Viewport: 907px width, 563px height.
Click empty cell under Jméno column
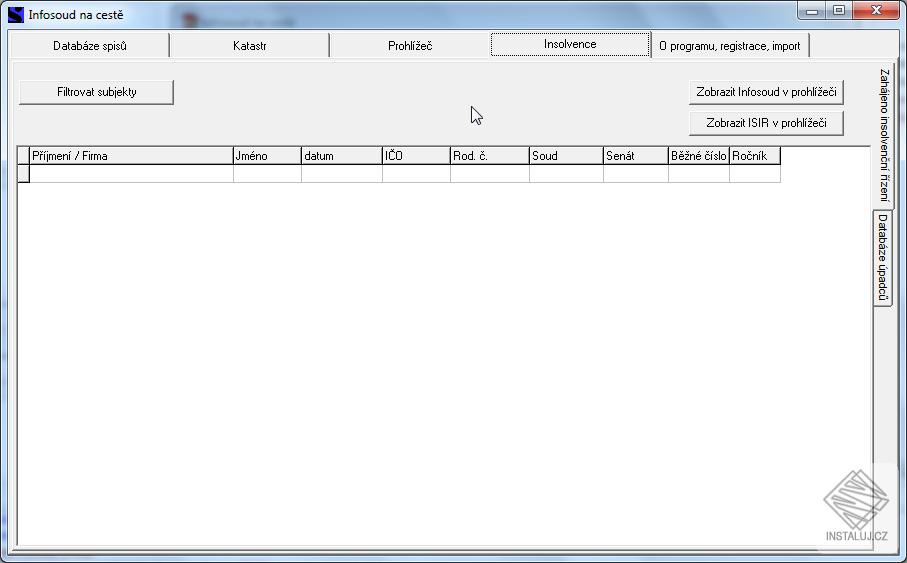[267, 174]
